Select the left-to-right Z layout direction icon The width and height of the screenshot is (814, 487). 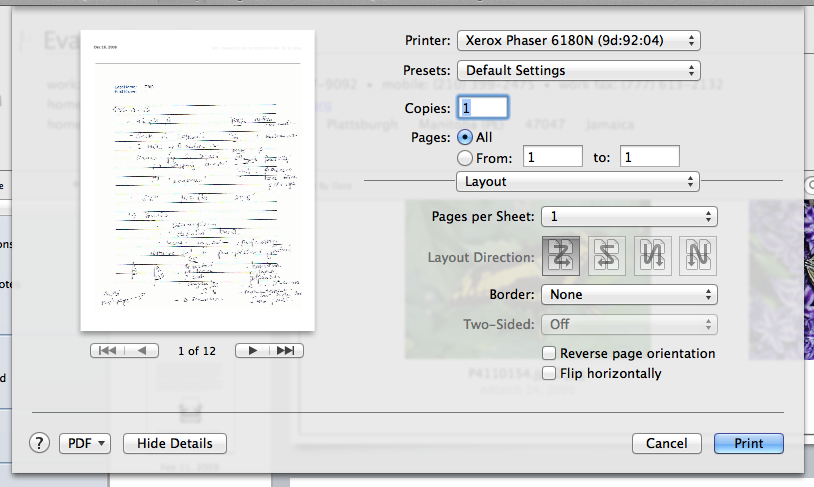561,256
